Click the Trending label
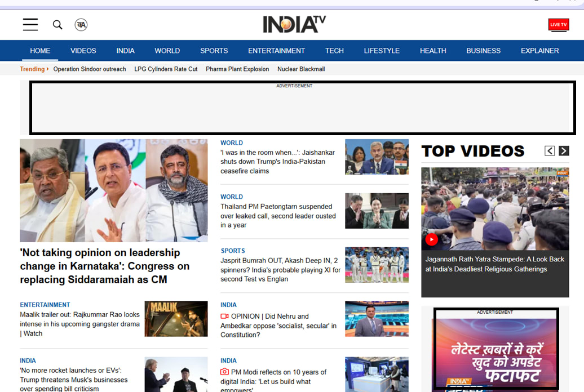Viewport: 584px width, 392px height. point(32,69)
